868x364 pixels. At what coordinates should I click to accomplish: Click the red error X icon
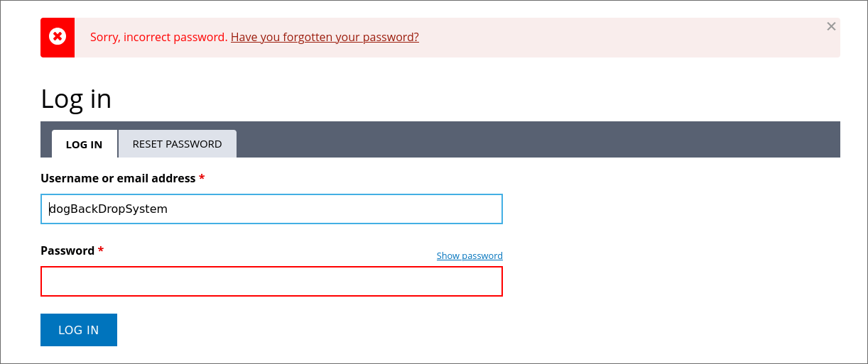(x=58, y=37)
